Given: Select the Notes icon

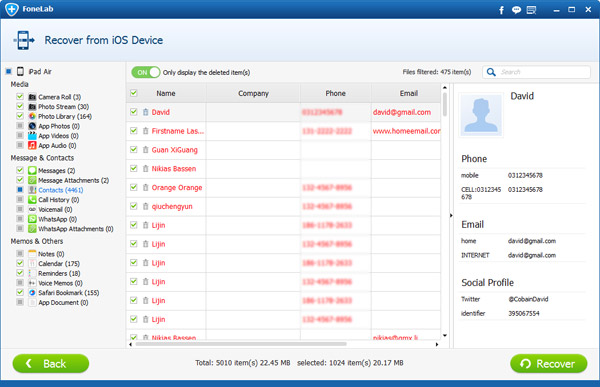Looking at the screenshot, I should click(33, 254).
